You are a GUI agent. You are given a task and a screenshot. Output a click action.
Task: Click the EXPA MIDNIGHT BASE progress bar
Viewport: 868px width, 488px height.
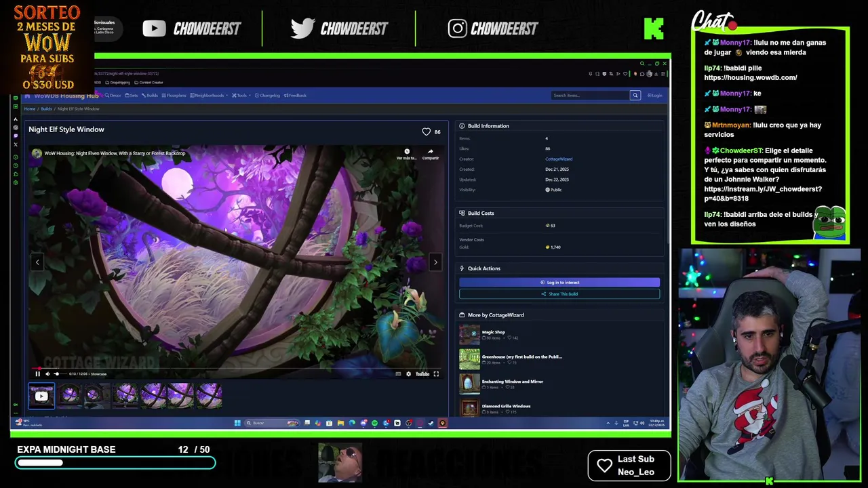tap(115, 463)
